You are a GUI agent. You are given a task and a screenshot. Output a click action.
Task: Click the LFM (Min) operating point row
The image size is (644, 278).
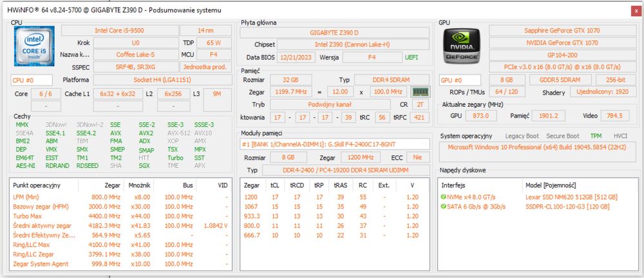[120, 197]
